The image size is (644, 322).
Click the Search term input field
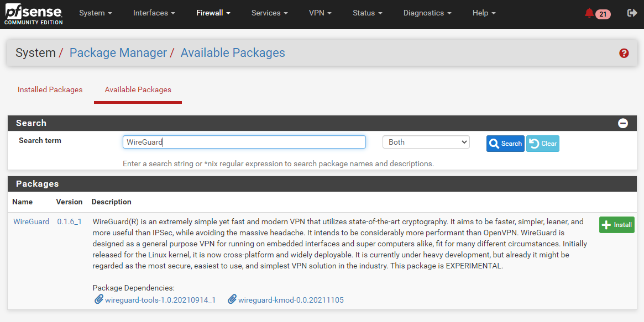coord(244,142)
